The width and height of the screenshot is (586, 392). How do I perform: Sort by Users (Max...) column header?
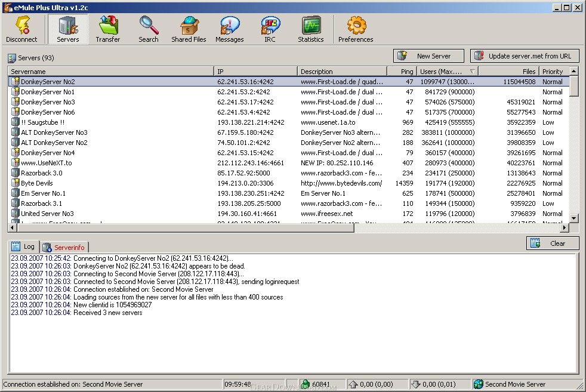[448, 72]
